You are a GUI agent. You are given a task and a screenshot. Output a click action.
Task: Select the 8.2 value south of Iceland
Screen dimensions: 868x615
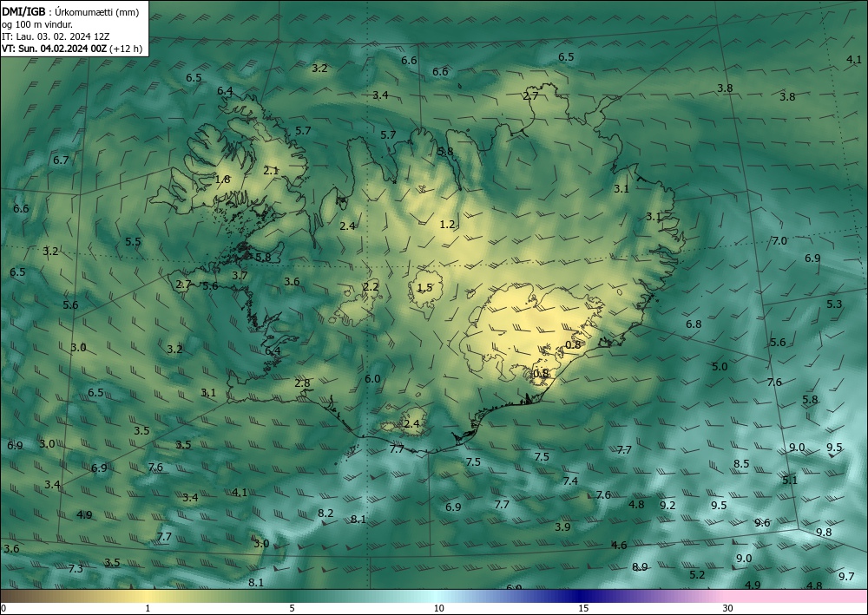pos(325,514)
